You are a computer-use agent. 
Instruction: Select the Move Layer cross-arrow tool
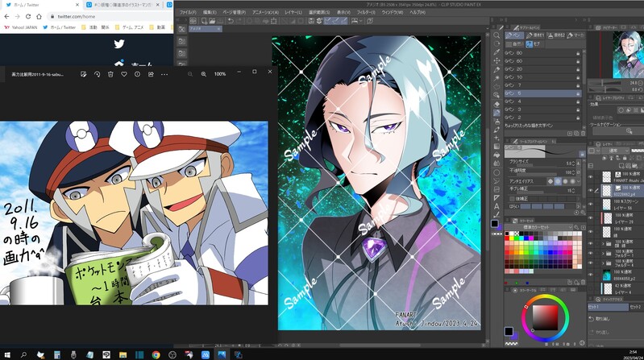tap(497, 60)
